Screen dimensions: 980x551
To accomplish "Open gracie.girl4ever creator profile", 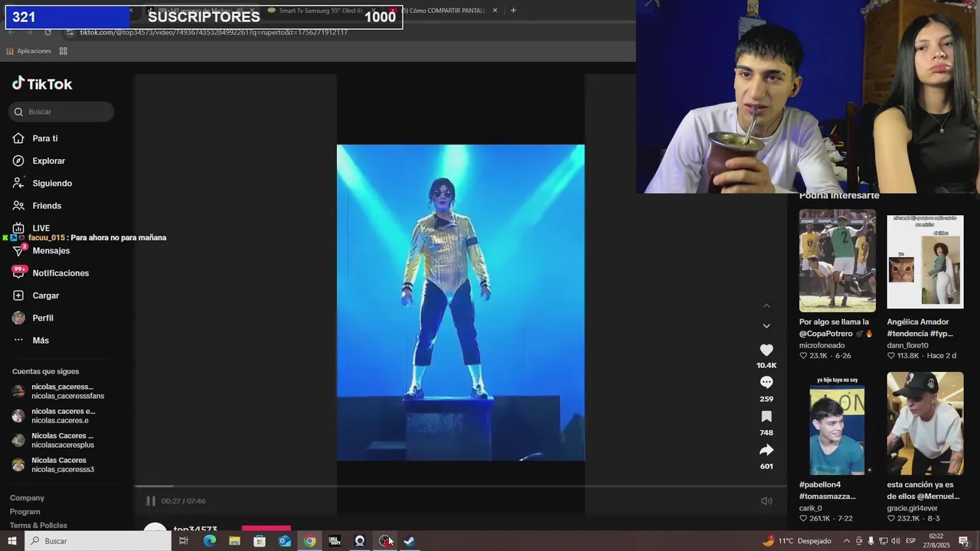I will pyautogui.click(x=912, y=508).
